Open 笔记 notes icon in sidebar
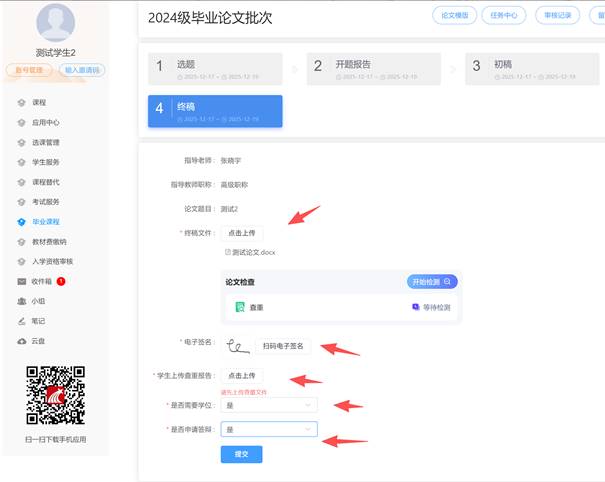Screen dimensions: 605x482 click(21, 321)
